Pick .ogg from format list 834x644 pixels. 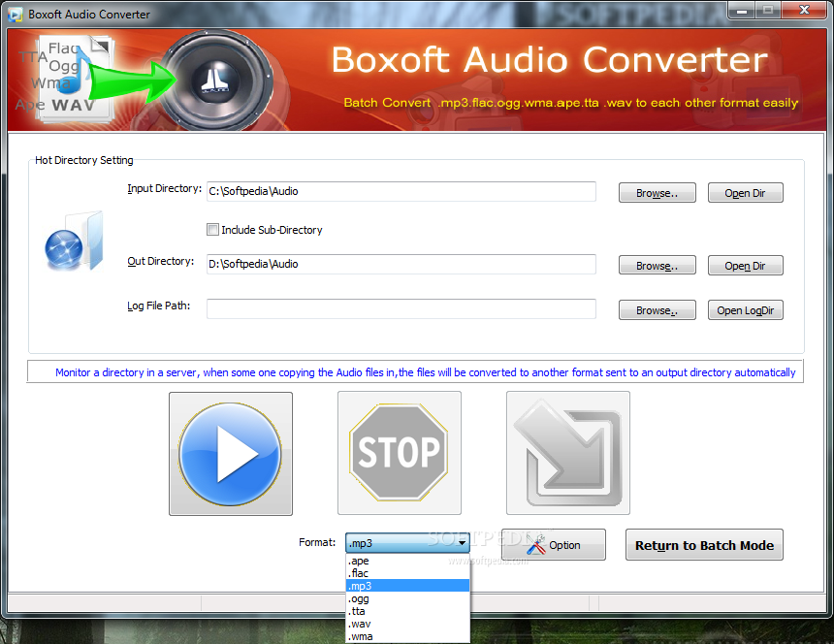point(407,598)
